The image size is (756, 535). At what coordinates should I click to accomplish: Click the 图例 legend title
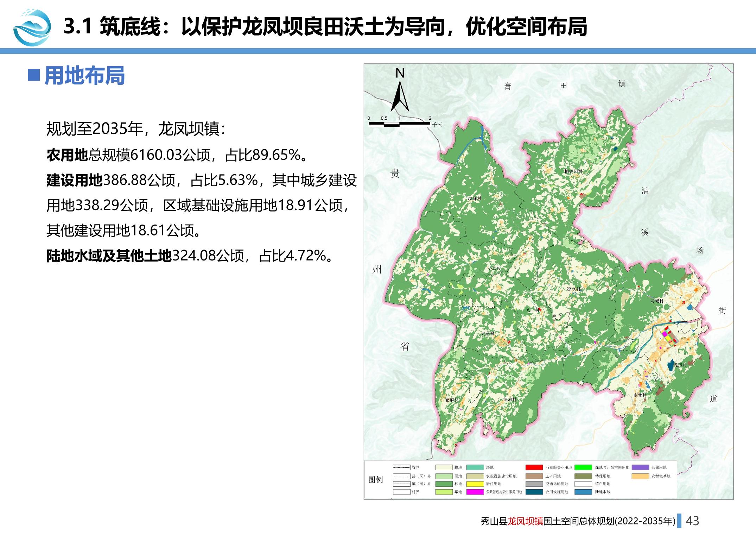tap(375, 480)
